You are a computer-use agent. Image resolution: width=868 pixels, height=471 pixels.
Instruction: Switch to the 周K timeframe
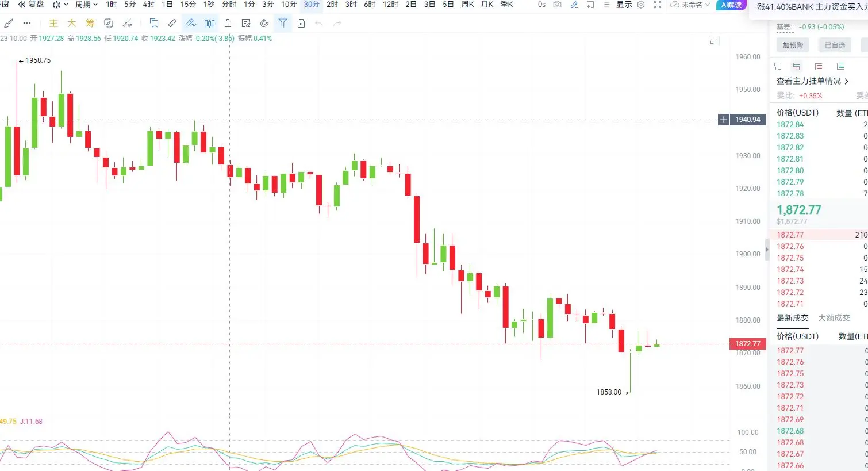pos(468,5)
